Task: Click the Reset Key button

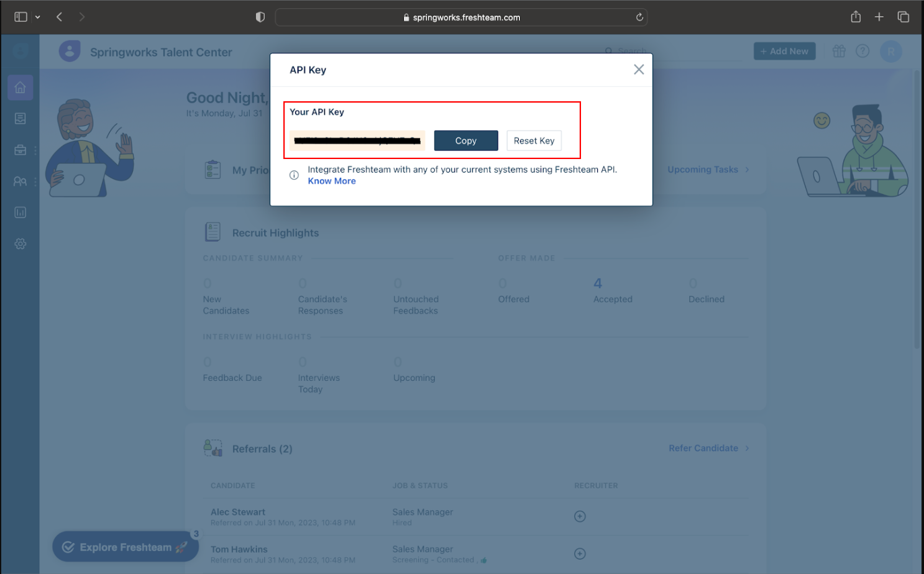Action: [x=534, y=140]
